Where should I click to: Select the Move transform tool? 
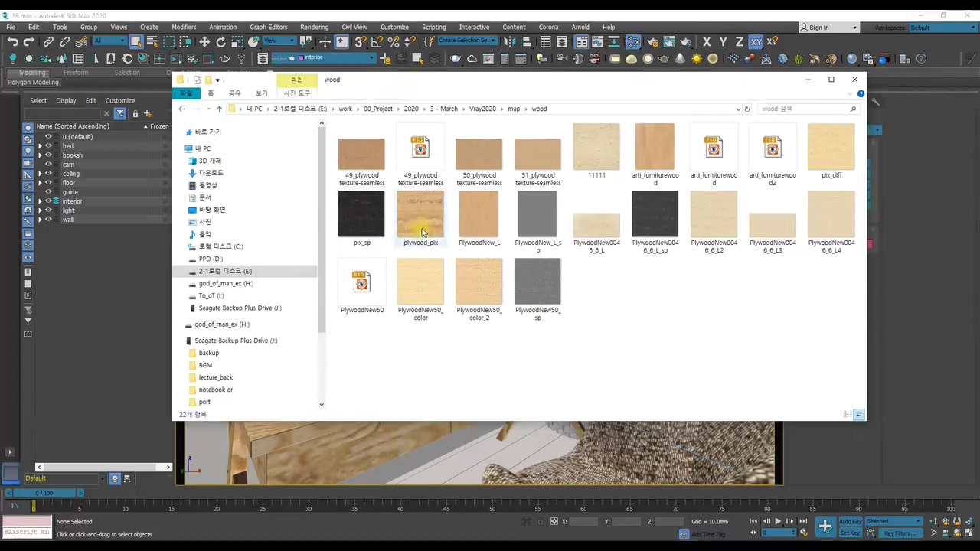point(204,42)
